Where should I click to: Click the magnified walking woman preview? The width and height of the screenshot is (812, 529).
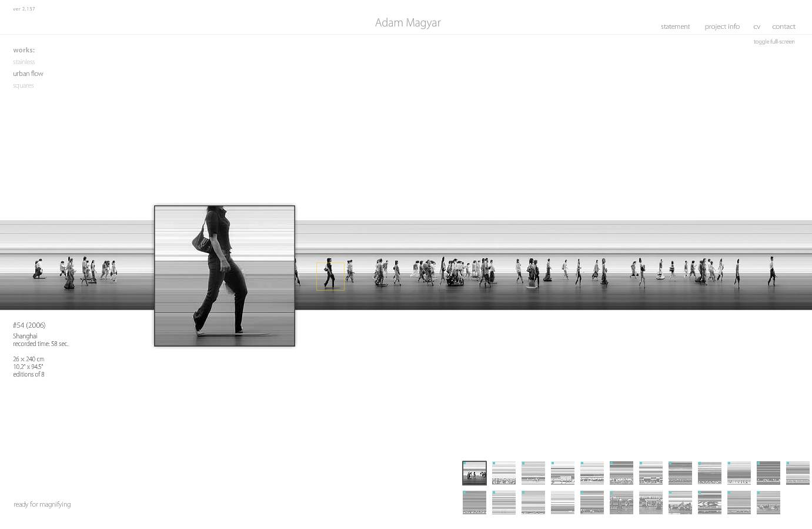[225, 276]
